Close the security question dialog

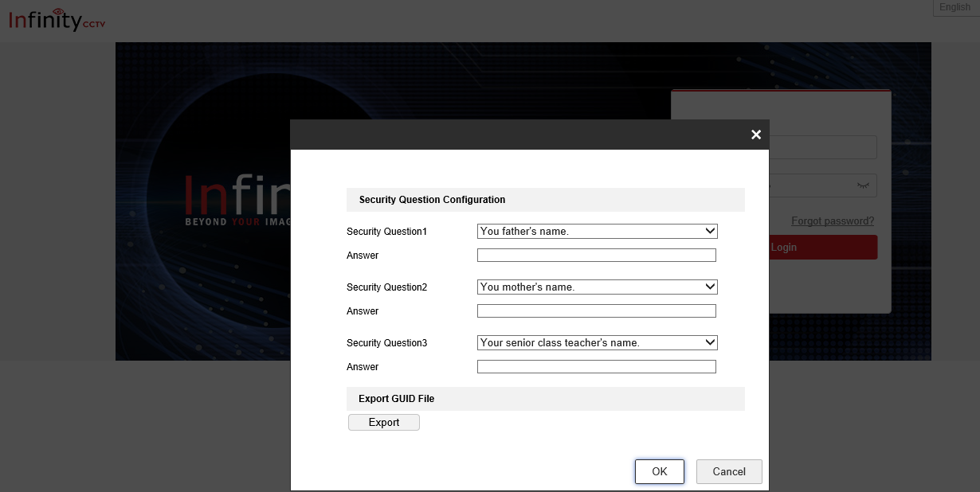pyautogui.click(x=756, y=135)
